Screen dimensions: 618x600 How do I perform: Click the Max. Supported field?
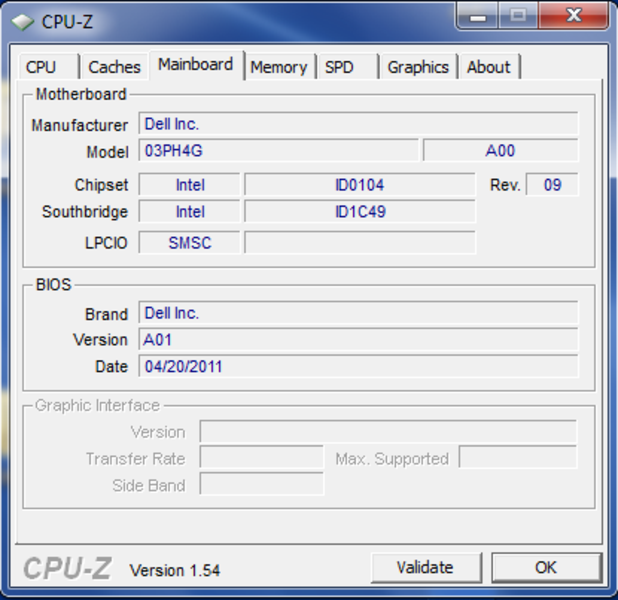[517, 458]
